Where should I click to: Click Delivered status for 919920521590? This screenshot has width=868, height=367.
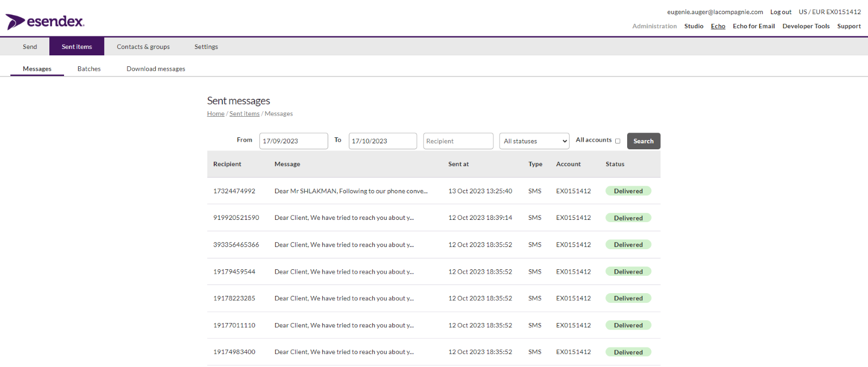(628, 218)
